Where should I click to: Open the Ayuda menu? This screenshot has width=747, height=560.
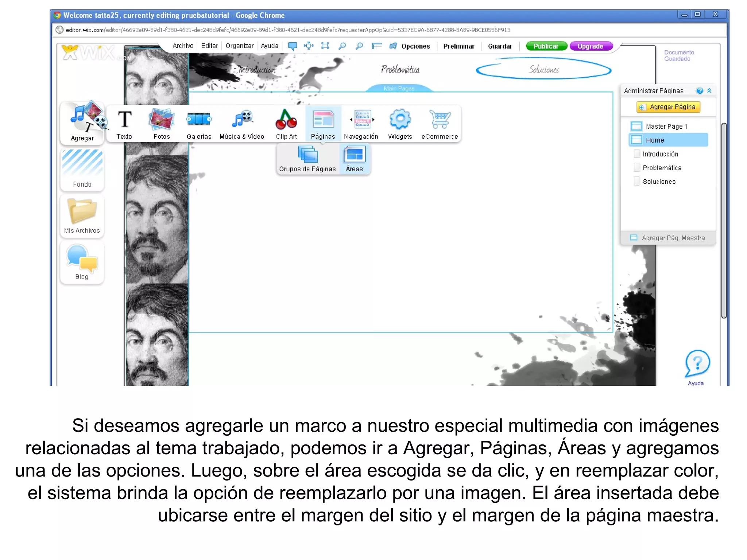[x=270, y=46]
